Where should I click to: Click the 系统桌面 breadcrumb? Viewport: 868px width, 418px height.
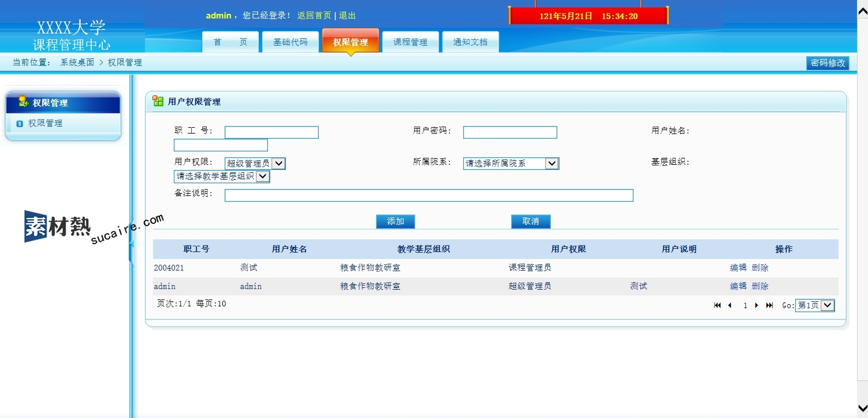[77, 62]
